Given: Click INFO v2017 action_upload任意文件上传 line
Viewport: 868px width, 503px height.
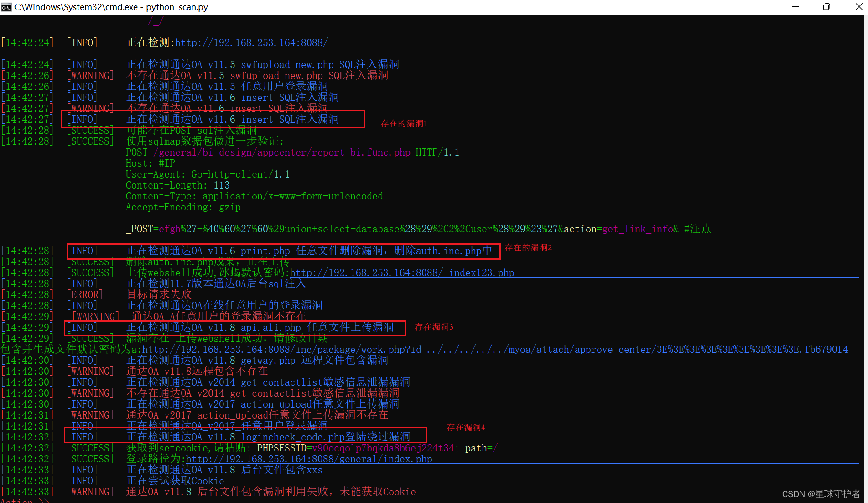Looking at the screenshot, I should pos(263,404).
